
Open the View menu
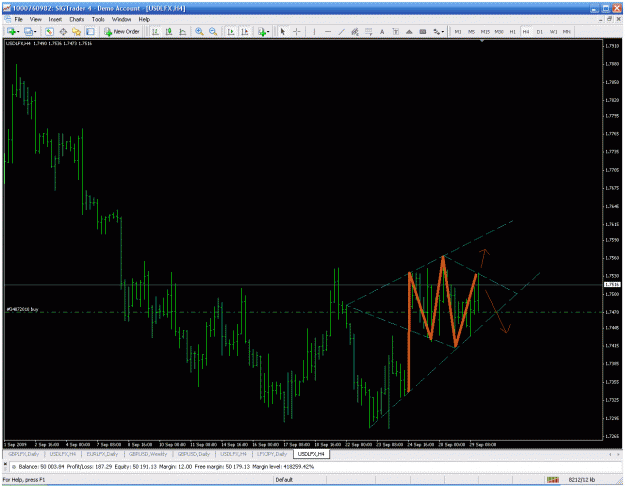click(x=35, y=19)
